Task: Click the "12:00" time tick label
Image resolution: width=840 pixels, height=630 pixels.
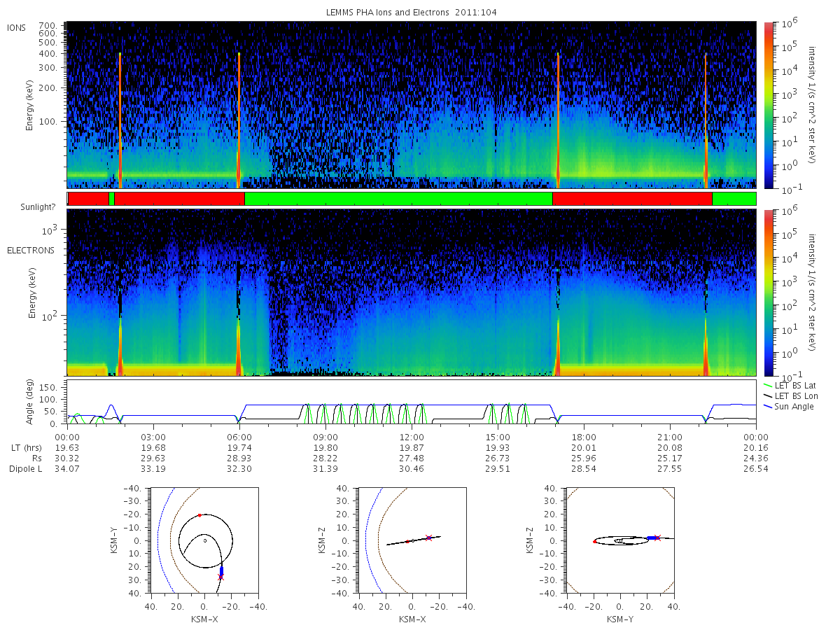Action: (412, 437)
